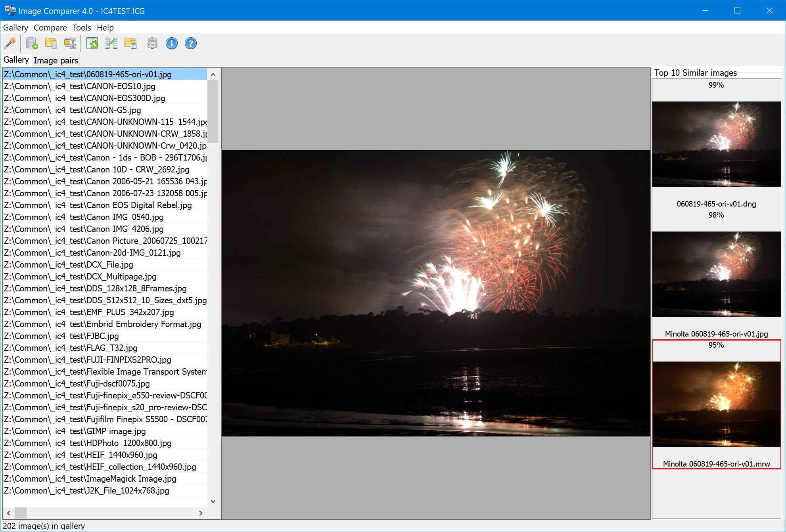Launch the wizard wand tool
Screen dimensions: 786x532
point(10,43)
